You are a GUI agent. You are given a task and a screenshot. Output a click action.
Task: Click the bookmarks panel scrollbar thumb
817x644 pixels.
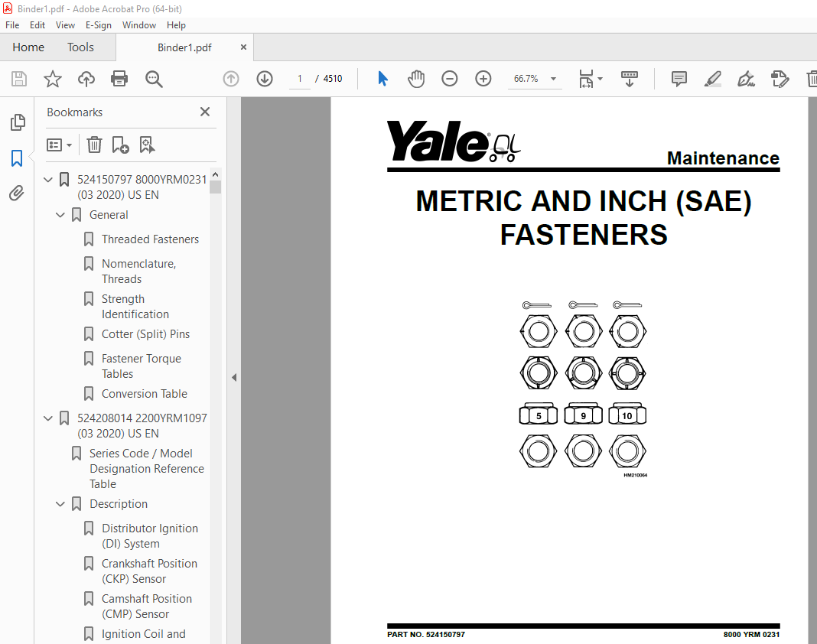[x=215, y=187]
